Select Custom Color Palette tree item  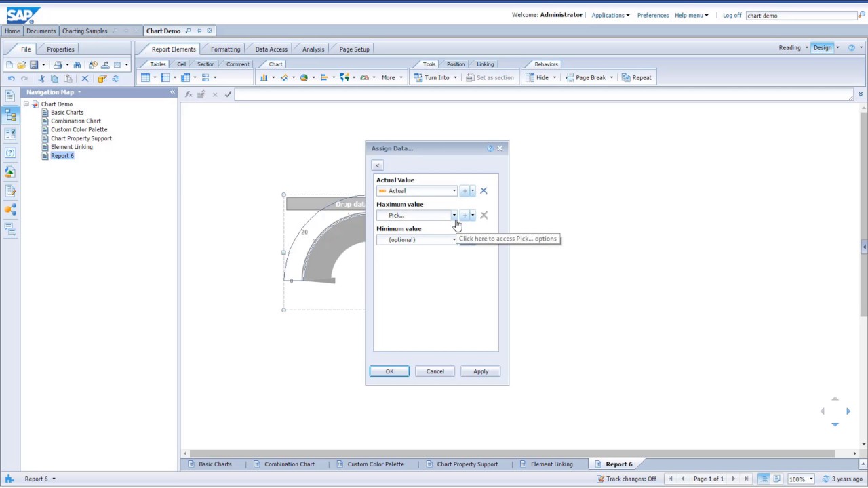click(79, 130)
